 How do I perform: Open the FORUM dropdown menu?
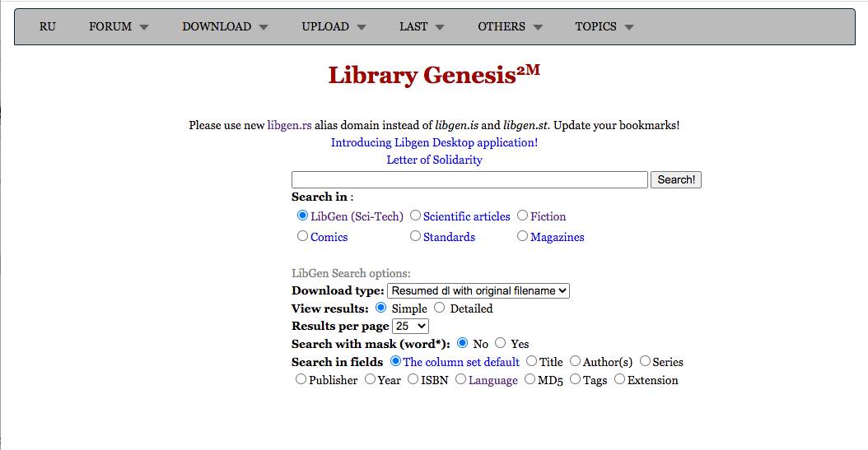[119, 26]
